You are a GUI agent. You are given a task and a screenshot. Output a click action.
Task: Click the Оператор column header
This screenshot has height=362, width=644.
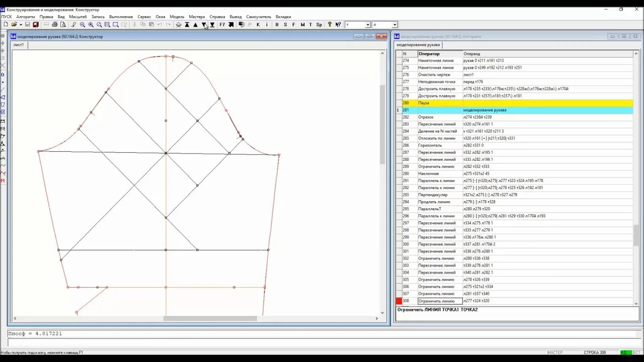click(440, 53)
